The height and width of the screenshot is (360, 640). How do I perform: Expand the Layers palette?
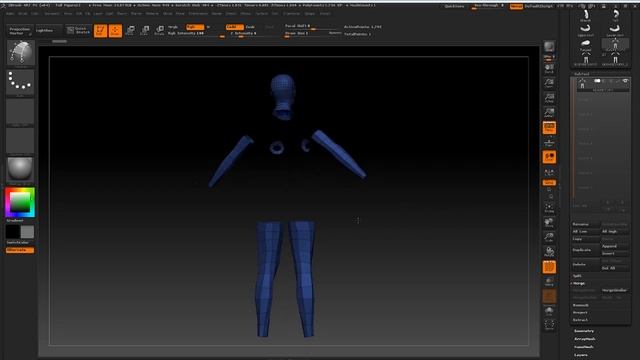coord(580,355)
